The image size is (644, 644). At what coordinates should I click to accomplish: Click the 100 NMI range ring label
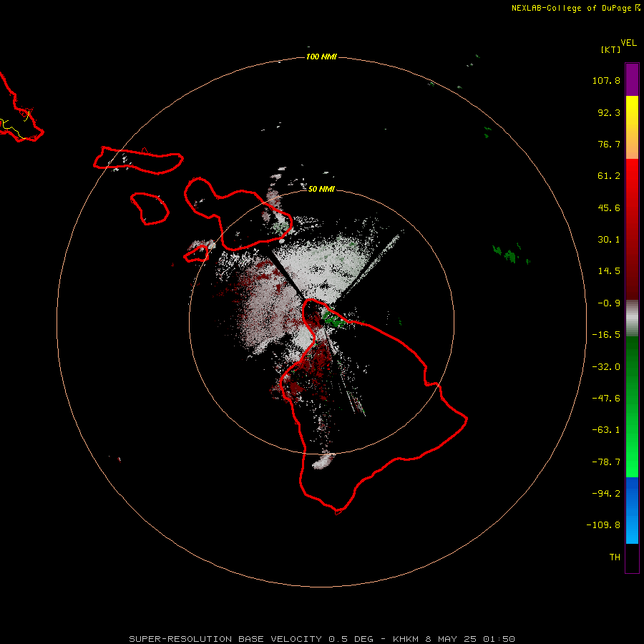(x=321, y=57)
